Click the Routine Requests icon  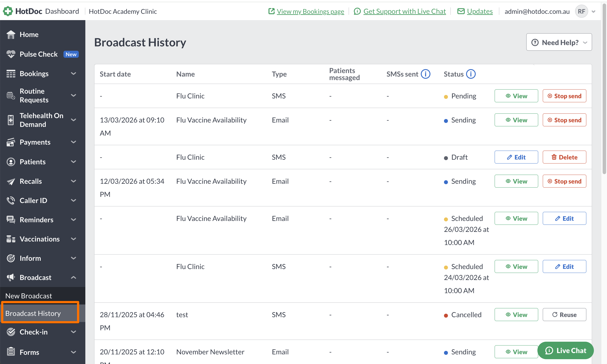click(x=11, y=95)
